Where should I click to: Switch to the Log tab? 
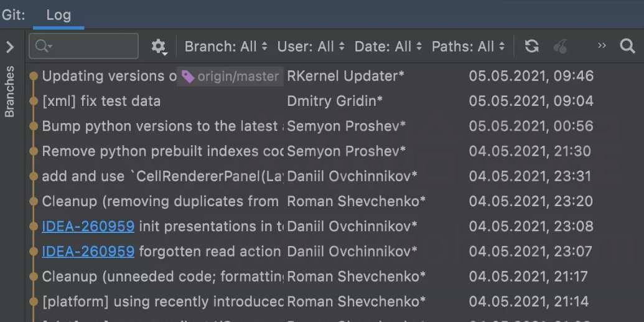pos(58,15)
